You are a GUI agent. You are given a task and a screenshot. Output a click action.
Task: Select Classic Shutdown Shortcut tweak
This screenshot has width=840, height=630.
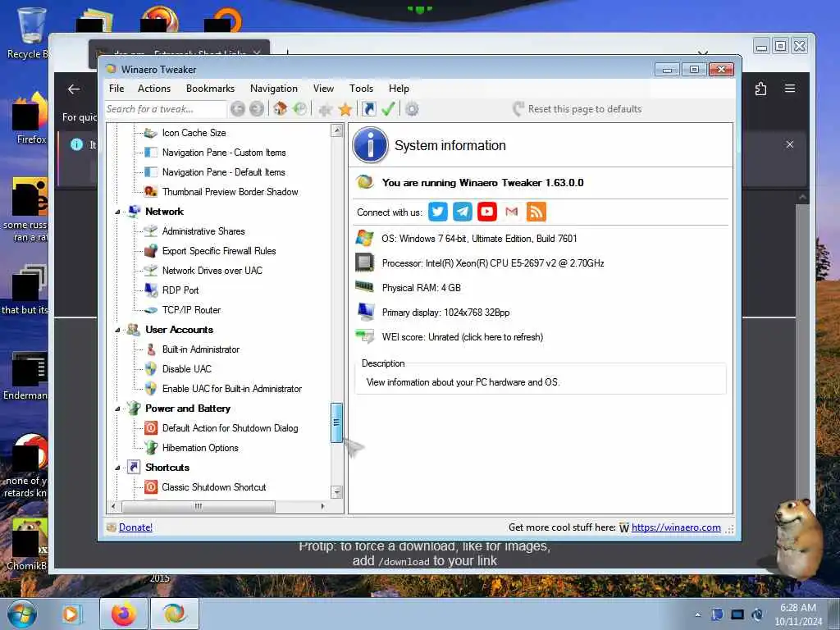pyautogui.click(x=214, y=487)
